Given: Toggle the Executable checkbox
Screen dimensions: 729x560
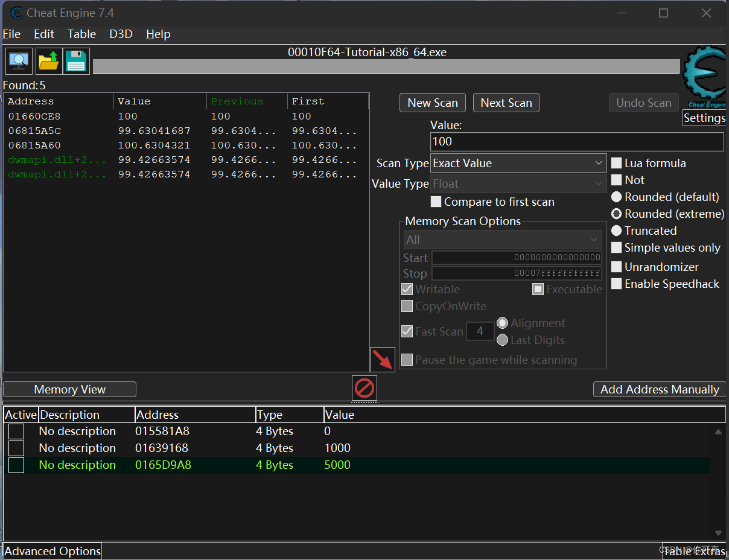Looking at the screenshot, I should tap(538, 289).
